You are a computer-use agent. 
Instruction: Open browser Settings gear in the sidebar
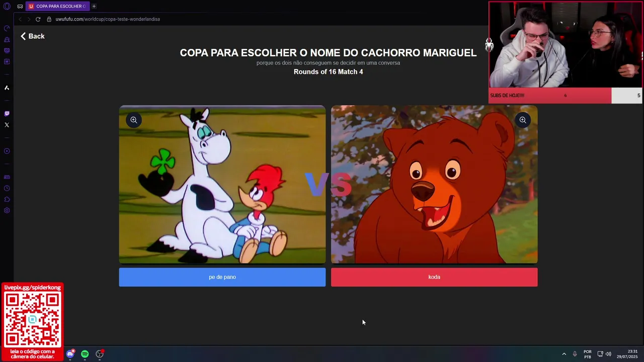(7, 210)
